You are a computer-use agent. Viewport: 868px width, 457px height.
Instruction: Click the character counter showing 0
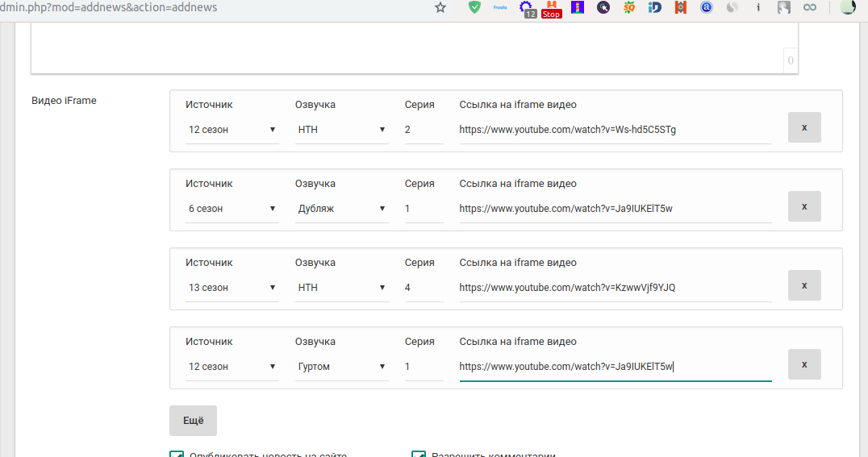[x=791, y=61]
